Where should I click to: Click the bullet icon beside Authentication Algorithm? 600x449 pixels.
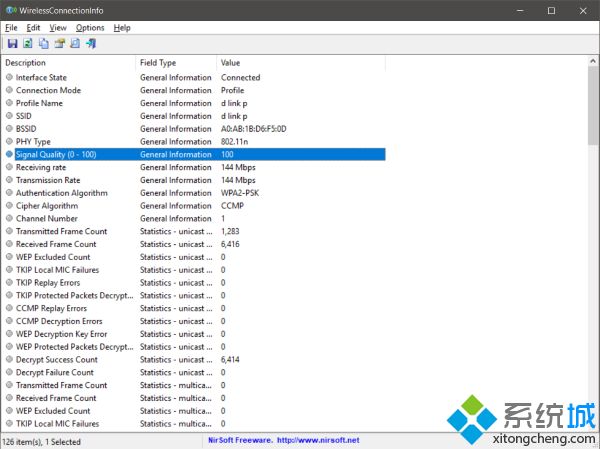coord(10,193)
